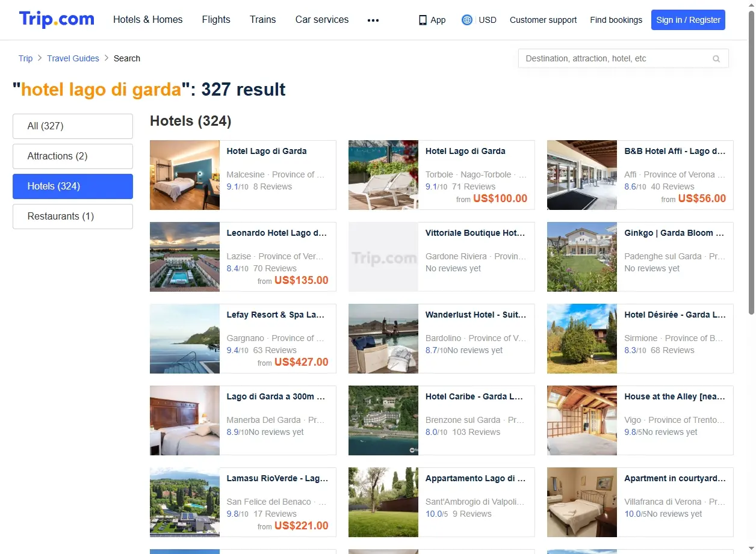
Task: Click Hotel Caribe title
Action: point(474,396)
